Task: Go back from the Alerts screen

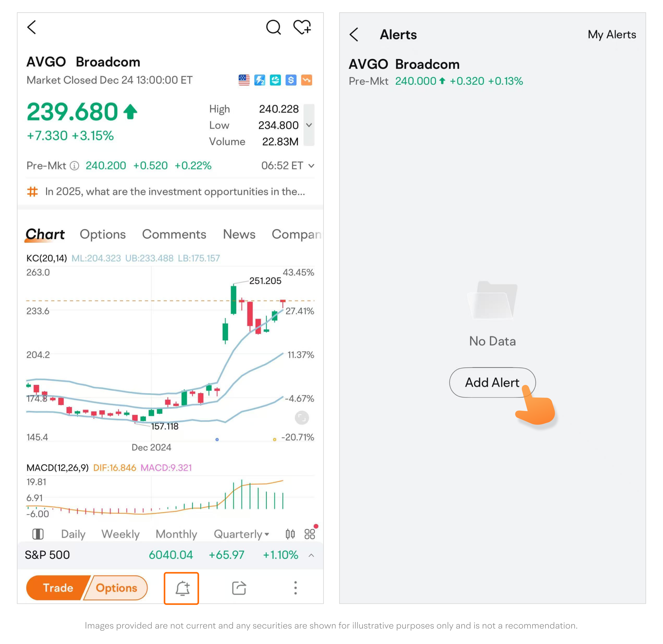Action: tap(354, 34)
